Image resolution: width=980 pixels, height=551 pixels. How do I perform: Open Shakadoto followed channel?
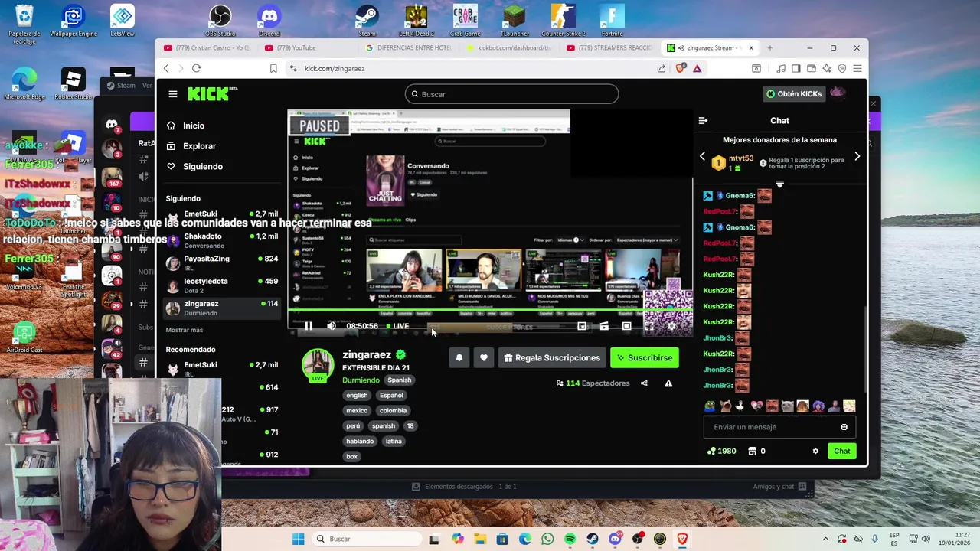(x=222, y=240)
